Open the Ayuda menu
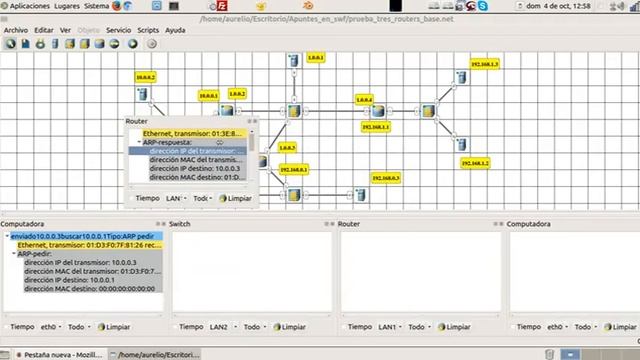 click(175, 30)
